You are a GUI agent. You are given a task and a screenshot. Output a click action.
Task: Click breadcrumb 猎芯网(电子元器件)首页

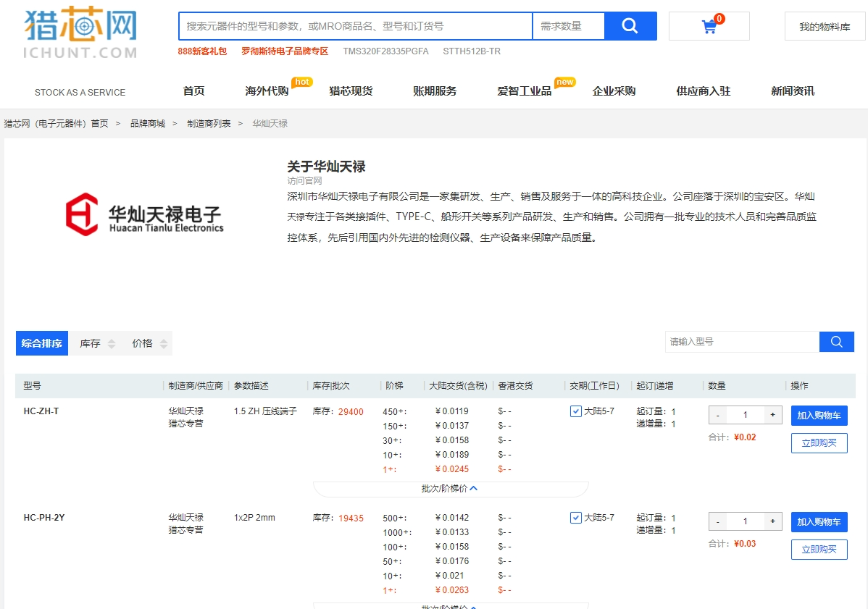tap(56, 123)
